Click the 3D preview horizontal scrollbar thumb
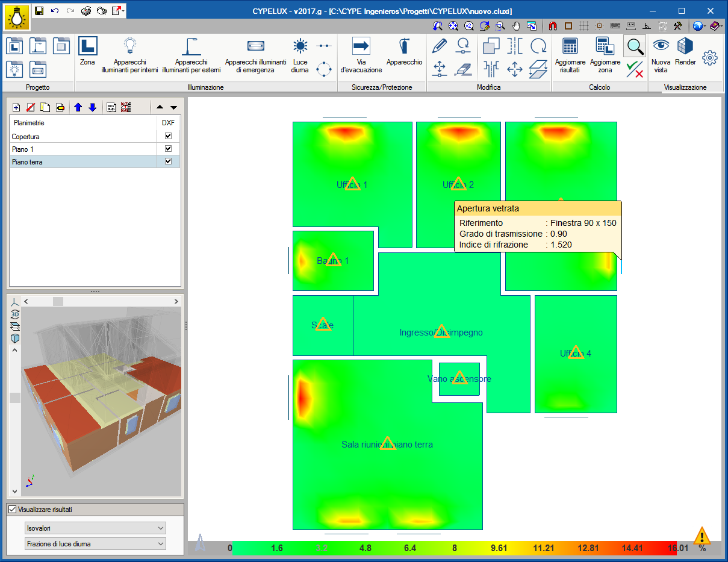 click(x=57, y=301)
